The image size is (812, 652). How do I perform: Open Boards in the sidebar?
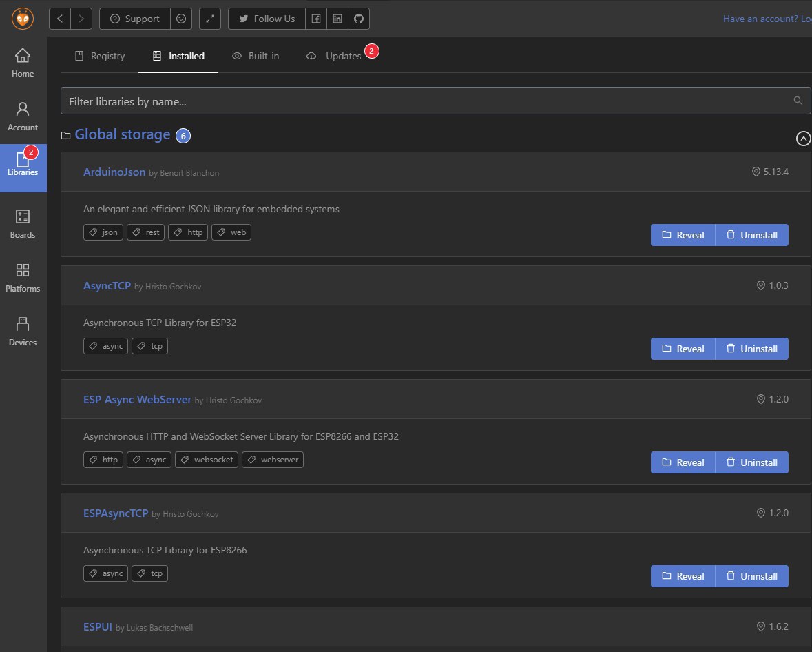tap(23, 224)
